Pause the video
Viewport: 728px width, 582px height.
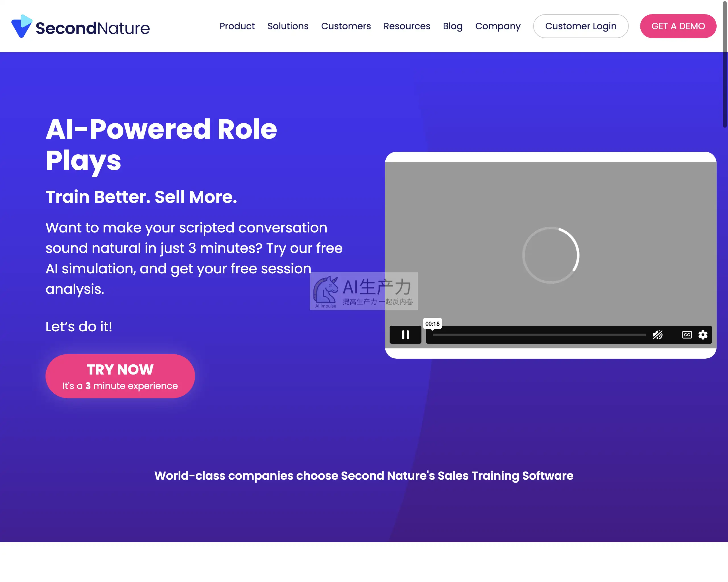(x=405, y=335)
